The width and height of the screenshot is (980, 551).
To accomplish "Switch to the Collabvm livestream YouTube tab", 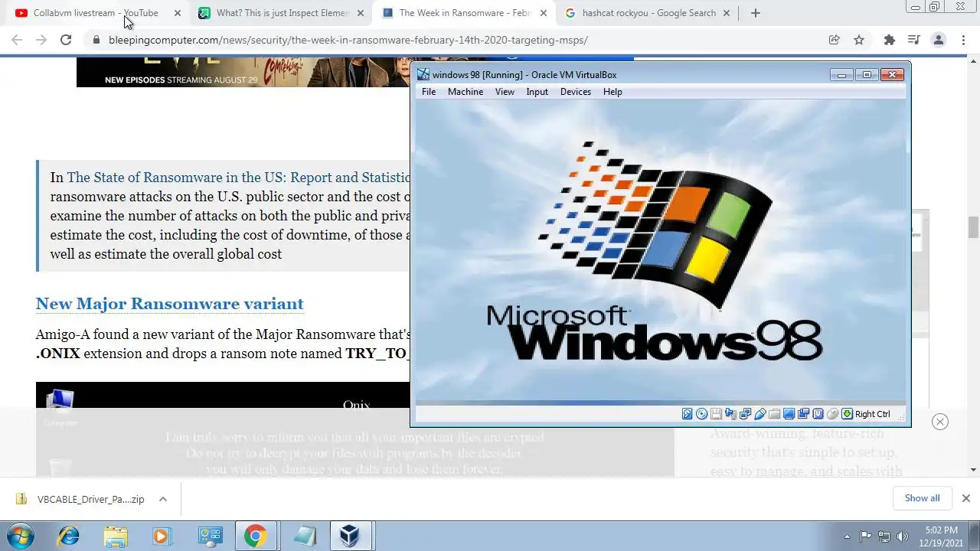I will click(x=96, y=13).
